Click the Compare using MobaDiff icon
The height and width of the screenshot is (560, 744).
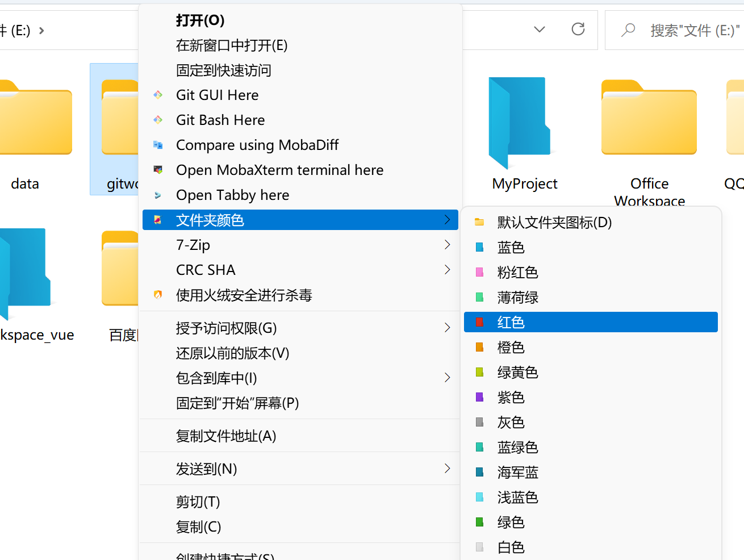(158, 145)
